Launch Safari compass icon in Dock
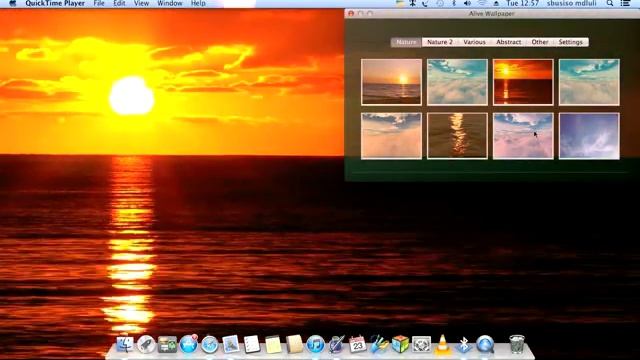Viewport: 640px width, 360px height. [210, 345]
